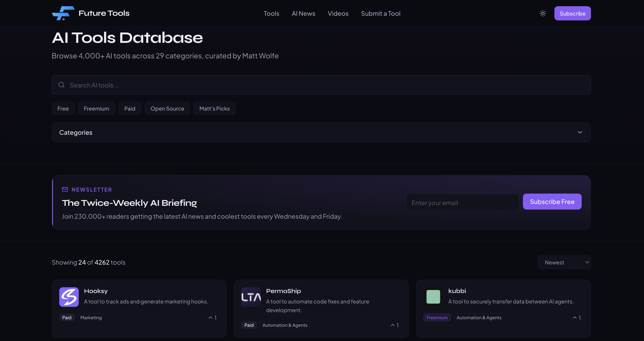Click the 'Browse 4,000+ AI tools' subtitle
644x341 pixels.
click(x=165, y=56)
